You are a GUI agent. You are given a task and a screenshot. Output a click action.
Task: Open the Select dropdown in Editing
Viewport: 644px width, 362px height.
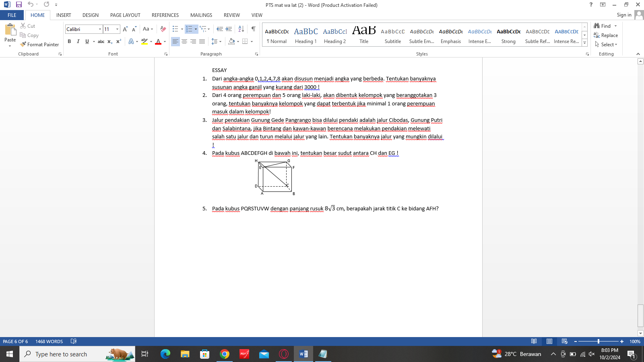[x=606, y=45]
